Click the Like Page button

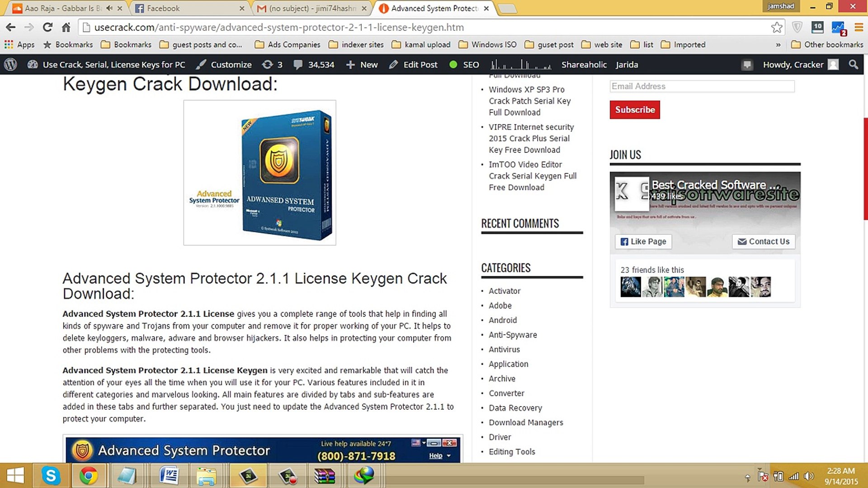tap(643, 242)
